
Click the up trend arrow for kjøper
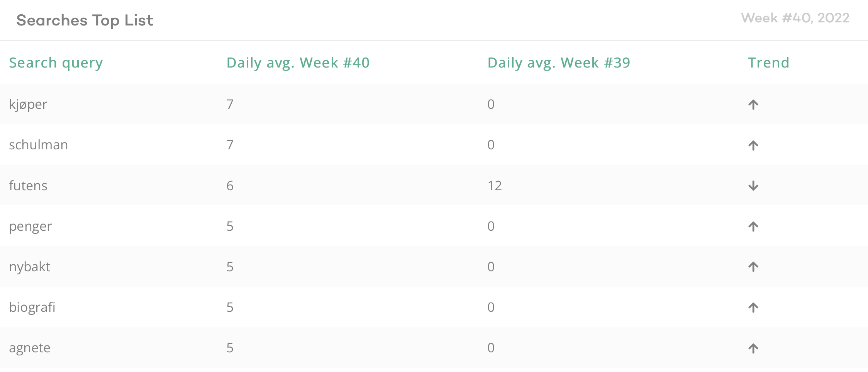click(753, 105)
